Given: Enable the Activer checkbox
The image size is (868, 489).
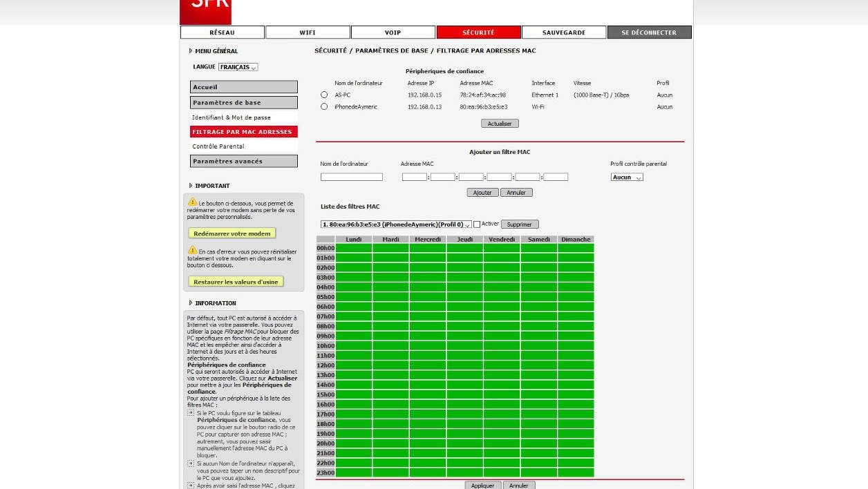Looking at the screenshot, I should (477, 224).
